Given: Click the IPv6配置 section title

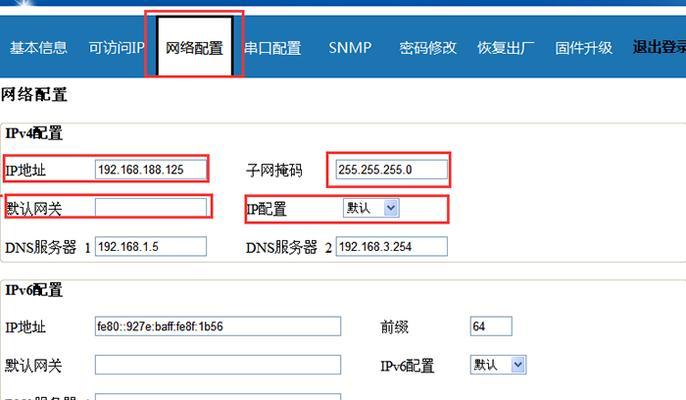Looking at the screenshot, I should tap(34, 290).
